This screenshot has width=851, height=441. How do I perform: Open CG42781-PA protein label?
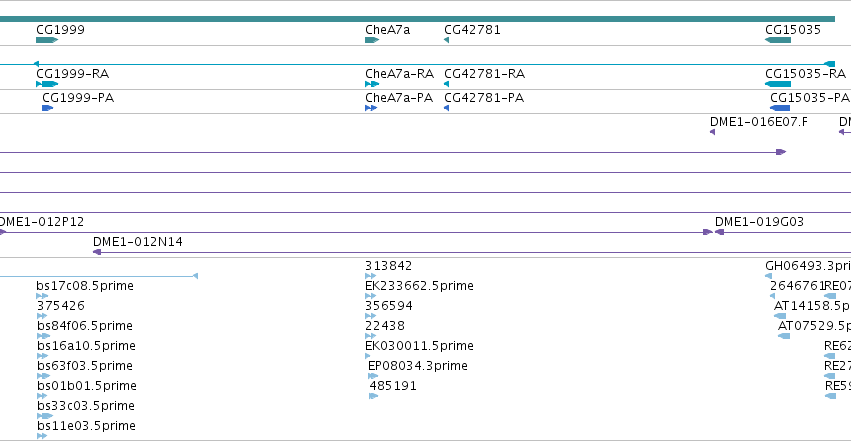[484, 98]
